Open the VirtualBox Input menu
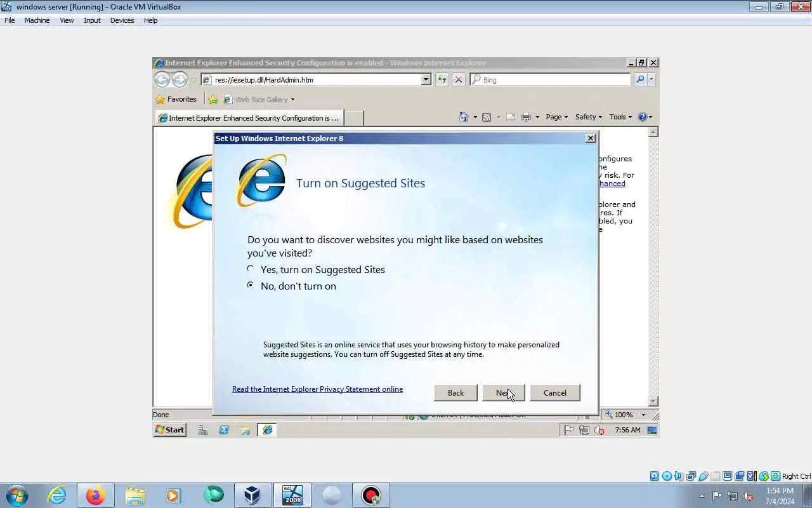812x508 pixels. [92, 20]
